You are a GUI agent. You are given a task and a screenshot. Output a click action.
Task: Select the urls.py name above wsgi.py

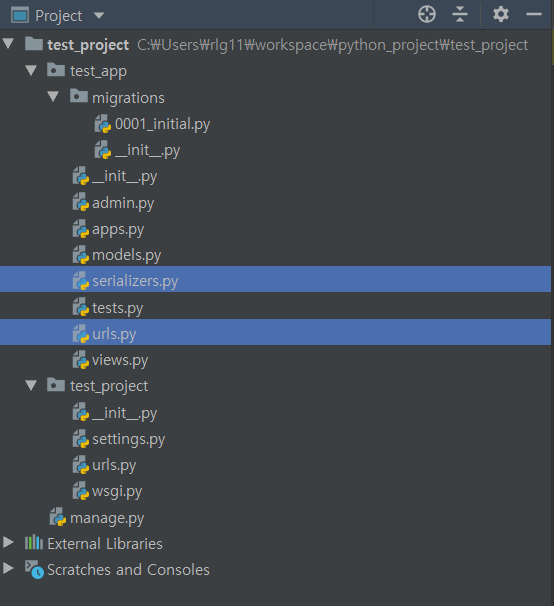tap(114, 465)
